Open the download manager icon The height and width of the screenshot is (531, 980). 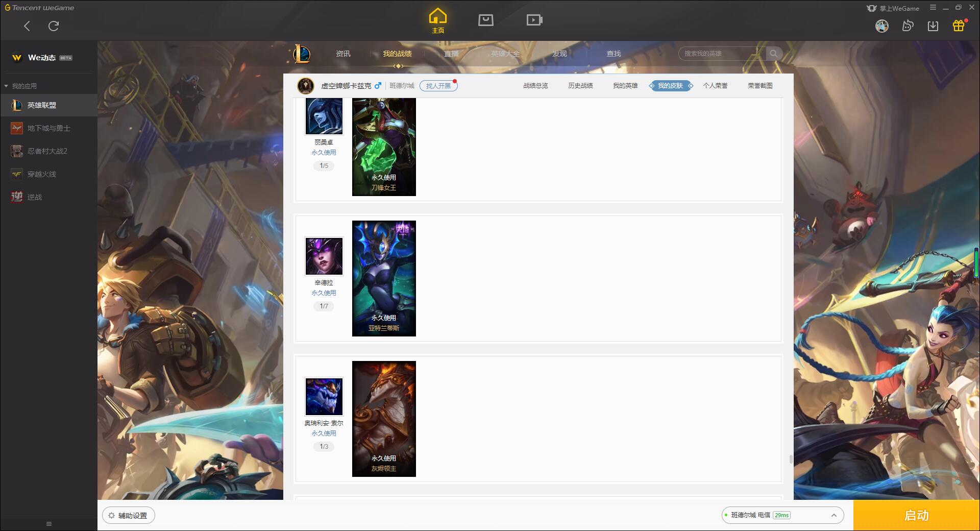pos(933,26)
